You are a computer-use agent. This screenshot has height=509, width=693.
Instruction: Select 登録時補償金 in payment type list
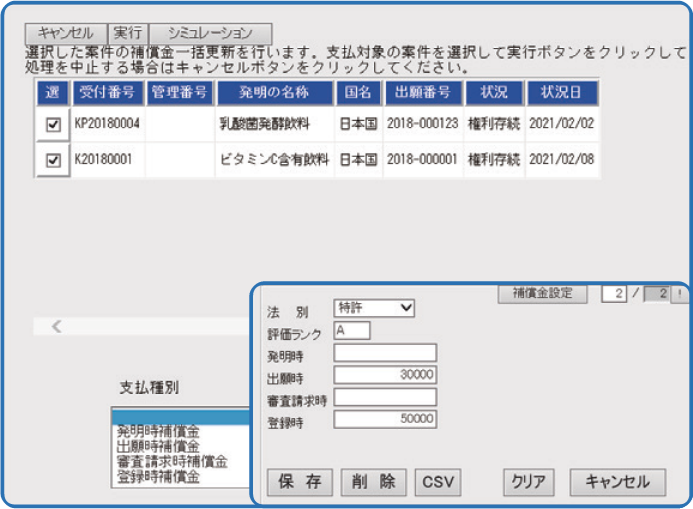(158, 477)
